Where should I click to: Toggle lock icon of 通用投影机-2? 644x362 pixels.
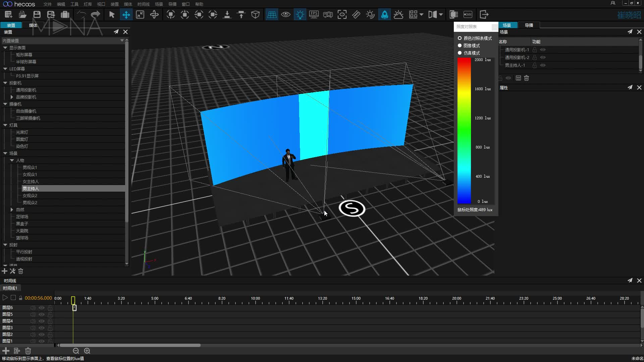[535, 58]
